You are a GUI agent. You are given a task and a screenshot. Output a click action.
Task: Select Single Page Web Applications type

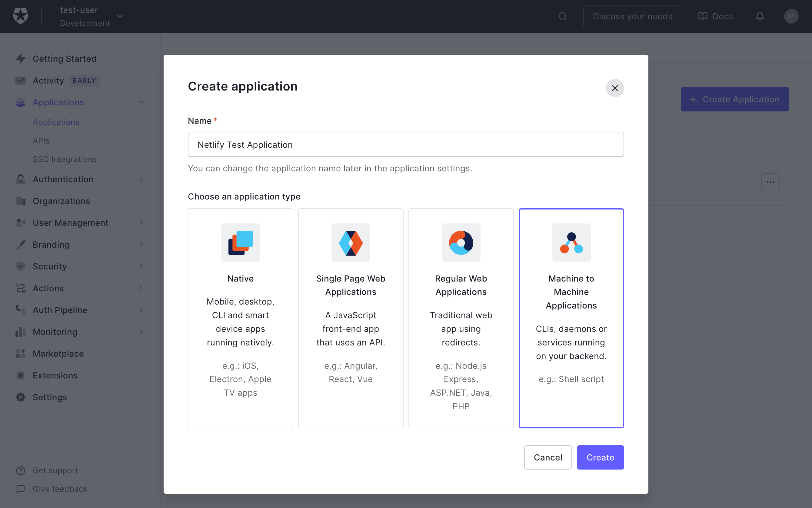click(x=350, y=318)
